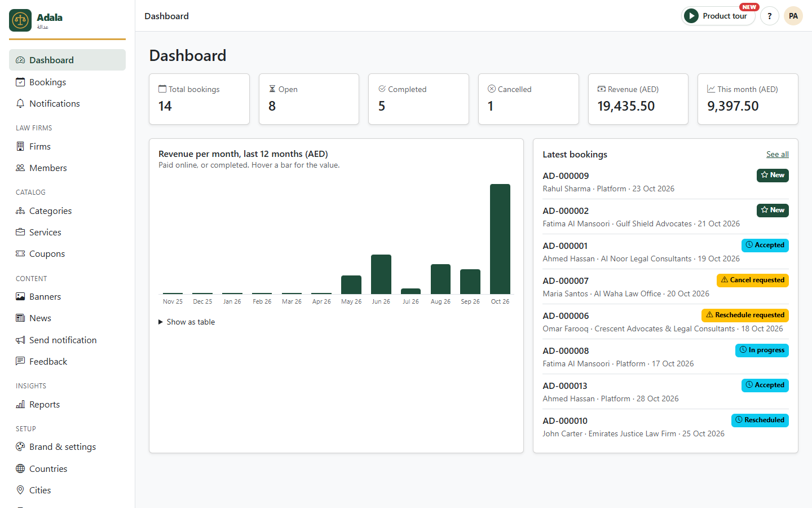Click the Oct 26 revenue bar
The width and height of the screenshot is (812, 508).
[x=500, y=239]
